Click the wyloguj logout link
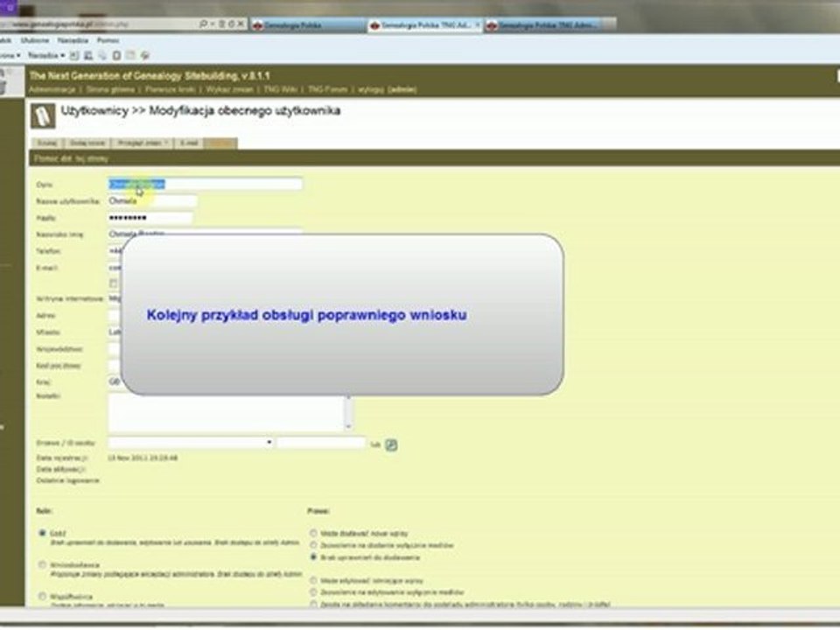The width and height of the screenshot is (840, 630). pos(371,89)
